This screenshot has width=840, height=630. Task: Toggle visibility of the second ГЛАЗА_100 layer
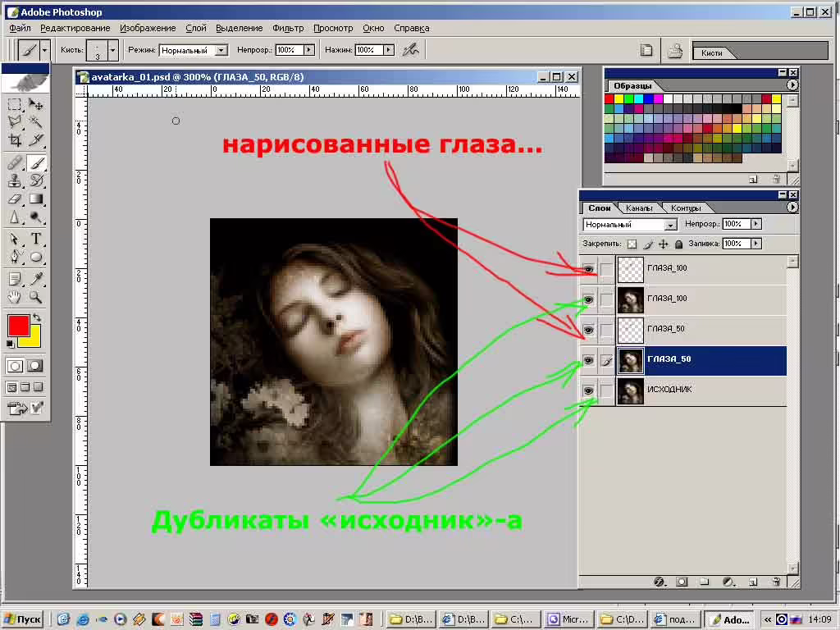[589, 299]
